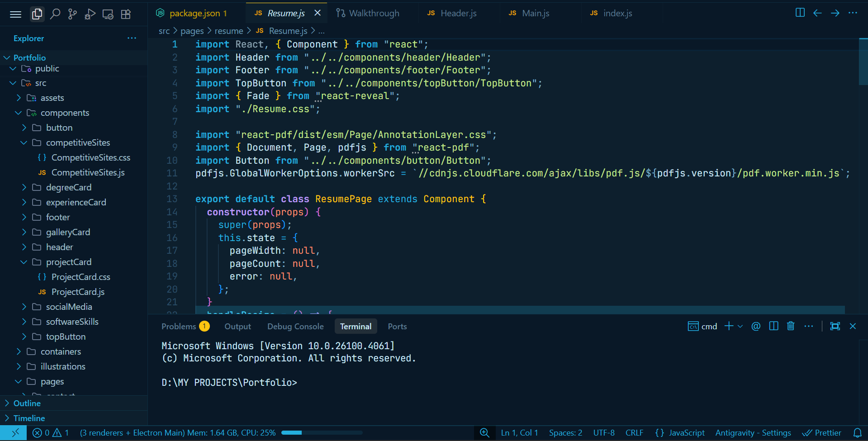Click the @ icon in terminal toolbar
The width and height of the screenshot is (868, 441).
[x=756, y=326]
